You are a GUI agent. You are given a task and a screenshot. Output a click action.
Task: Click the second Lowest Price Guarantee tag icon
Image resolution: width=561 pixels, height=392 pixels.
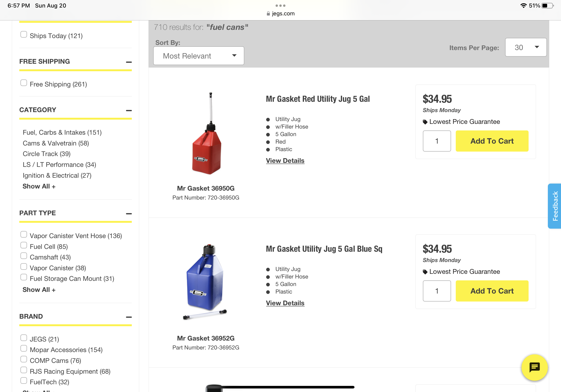pyautogui.click(x=425, y=272)
